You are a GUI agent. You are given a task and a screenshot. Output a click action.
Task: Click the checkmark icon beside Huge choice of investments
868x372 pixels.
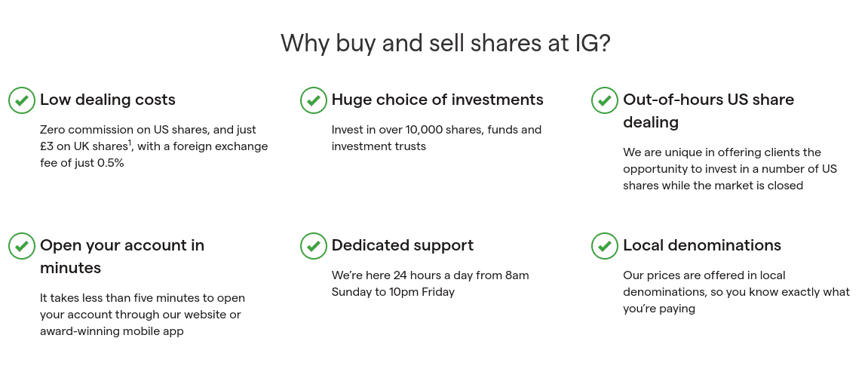(313, 100)
